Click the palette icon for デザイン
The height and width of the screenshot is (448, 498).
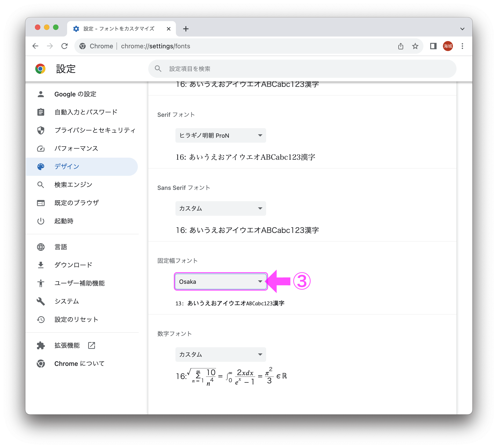41,167
